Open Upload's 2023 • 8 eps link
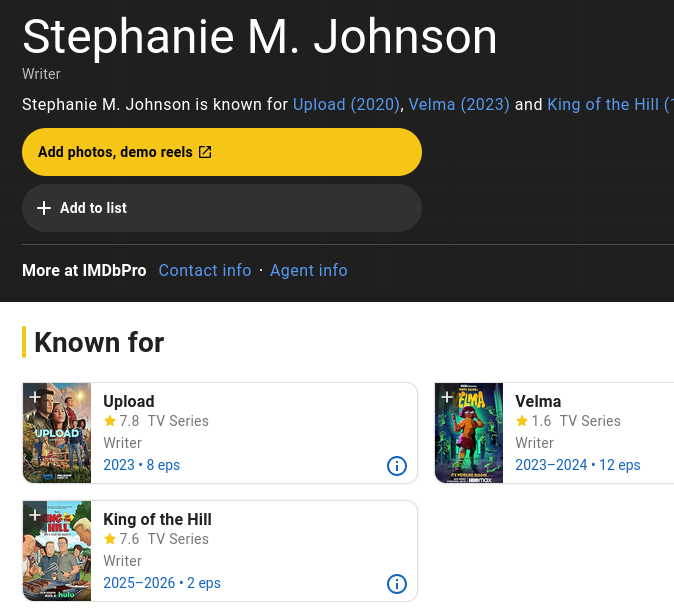The width and height of the screenshot is (674, 616). (141, 465)
